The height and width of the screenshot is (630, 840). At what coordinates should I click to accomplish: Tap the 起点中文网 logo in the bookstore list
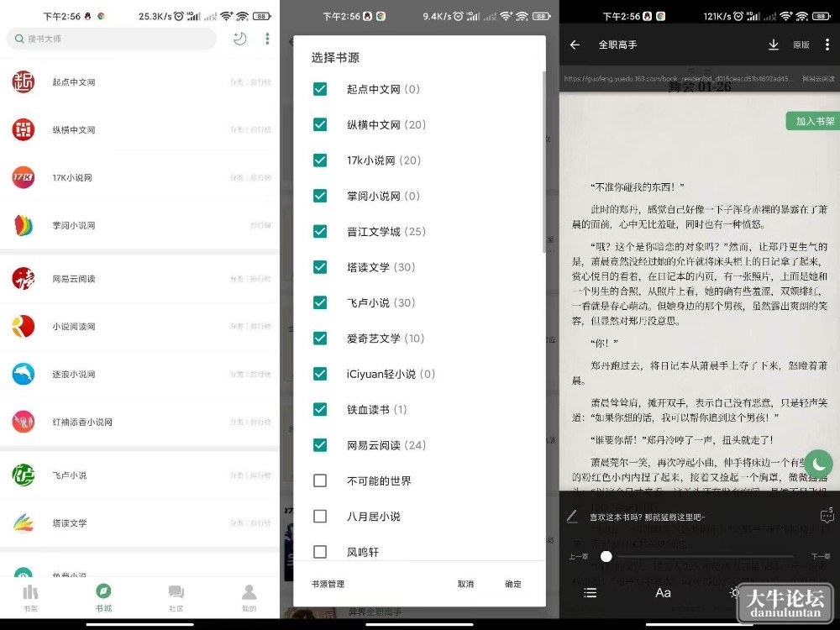[x=23, y=82]
